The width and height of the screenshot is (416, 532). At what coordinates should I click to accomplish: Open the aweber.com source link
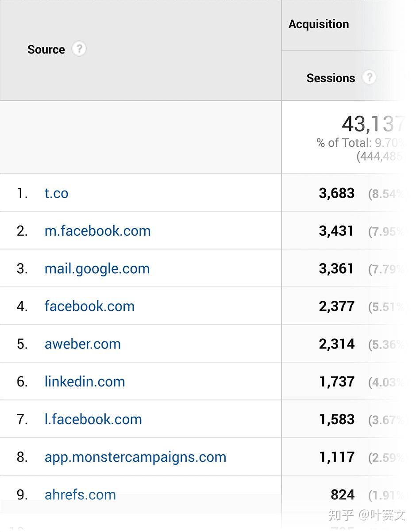(82, 344)
